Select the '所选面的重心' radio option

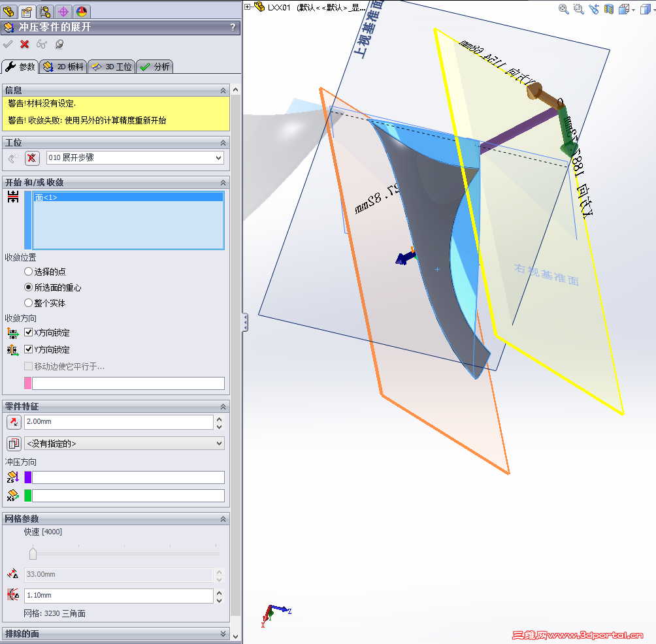[x=28, y=287]
